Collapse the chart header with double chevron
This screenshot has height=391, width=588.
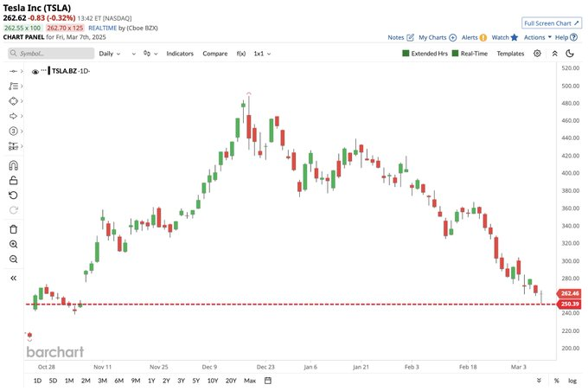554,54
